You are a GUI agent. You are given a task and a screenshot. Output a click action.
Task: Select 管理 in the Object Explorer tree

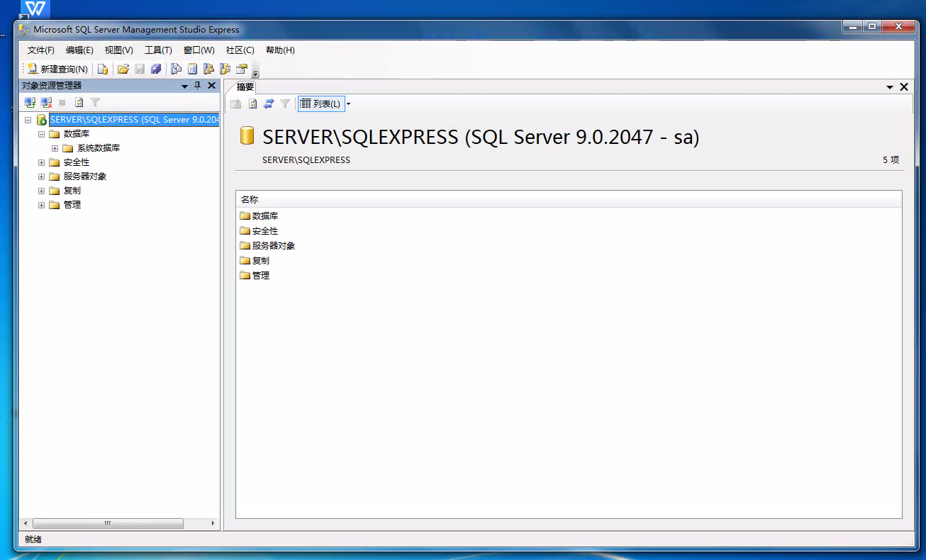pos(72,205)
